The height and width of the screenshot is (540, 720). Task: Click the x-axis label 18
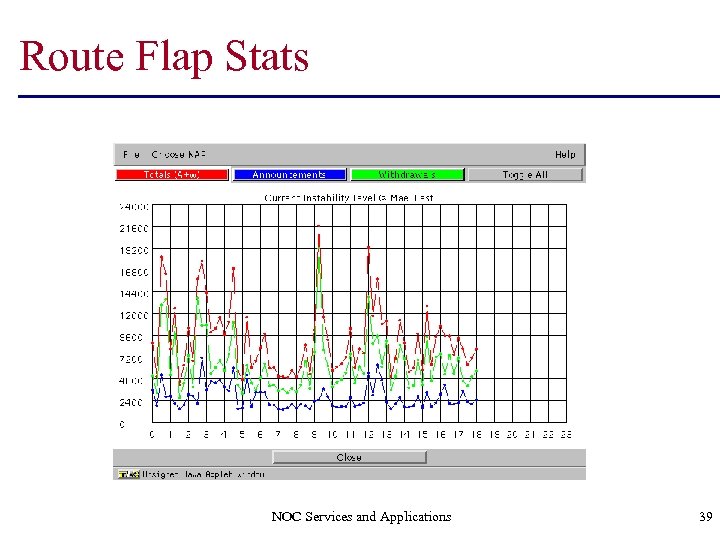tap(477, 434)
